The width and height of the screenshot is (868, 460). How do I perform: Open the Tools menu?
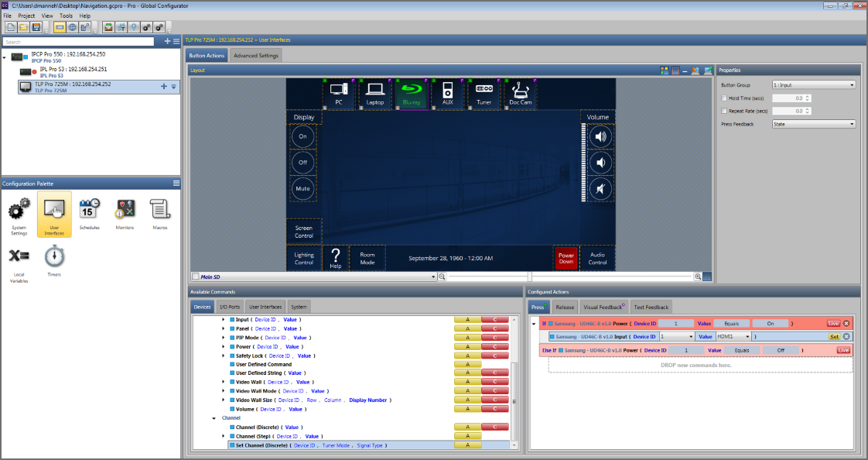(x=66, y=15)
